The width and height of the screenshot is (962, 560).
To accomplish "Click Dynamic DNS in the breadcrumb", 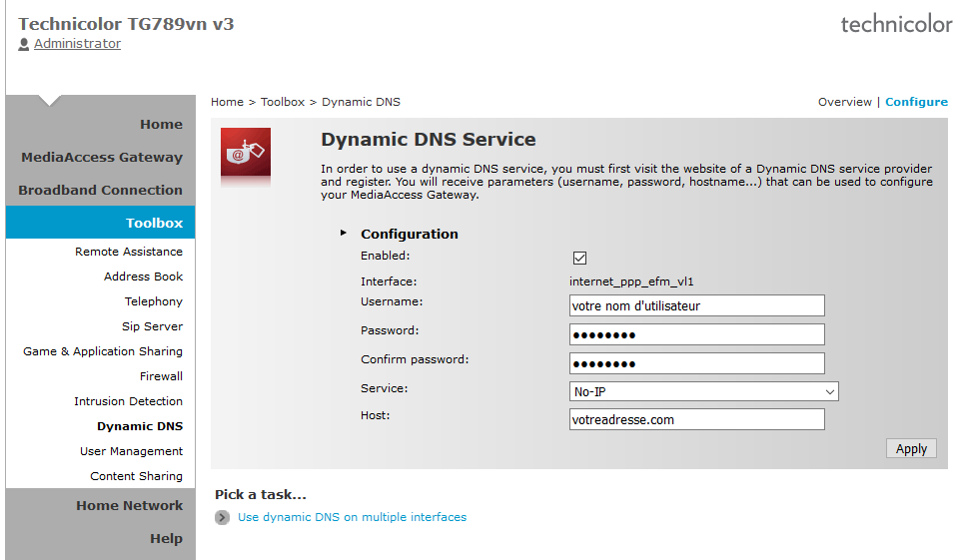I will [361, 102].
